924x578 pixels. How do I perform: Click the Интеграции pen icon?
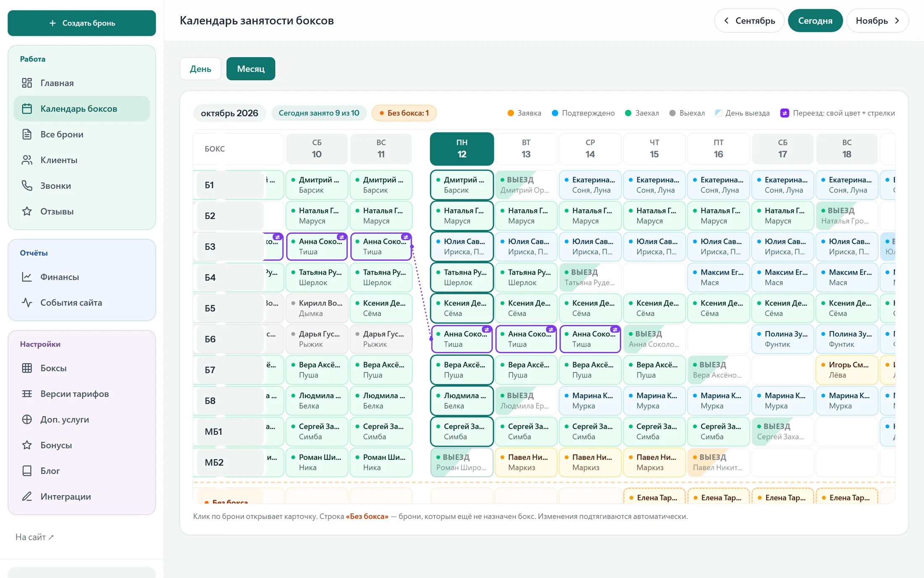click(x=27, y=496)
